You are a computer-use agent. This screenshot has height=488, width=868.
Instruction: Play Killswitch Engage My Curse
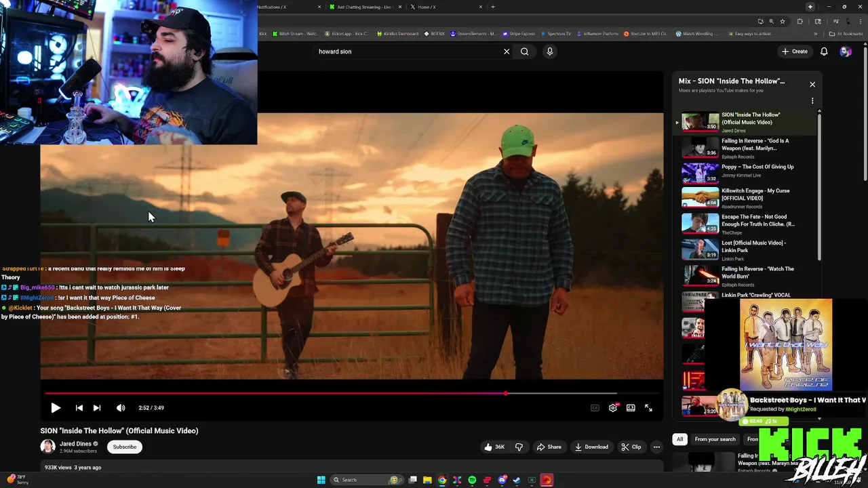tap(746, 197)
